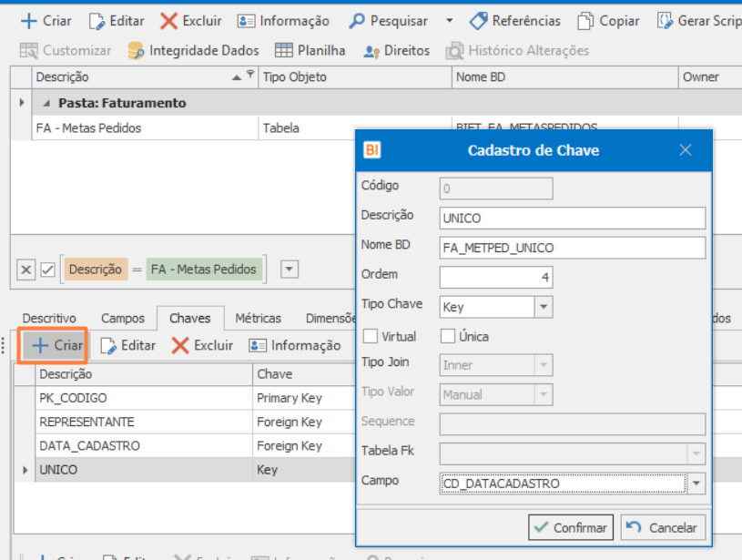Switch to the Métricas tab
Image resolution: width=742 pixels, height=560 pixels.
pos(258,318)
